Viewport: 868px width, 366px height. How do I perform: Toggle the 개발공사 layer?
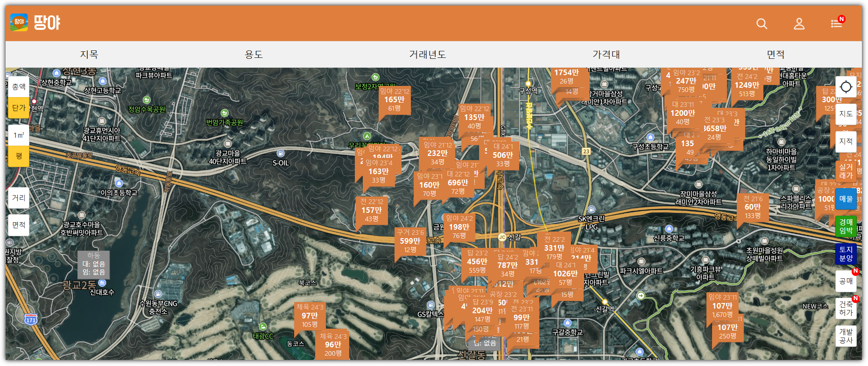tap(846, 336)
